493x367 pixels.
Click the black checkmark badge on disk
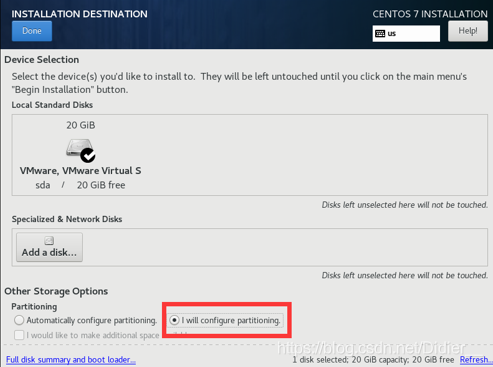tap(88, 155)
